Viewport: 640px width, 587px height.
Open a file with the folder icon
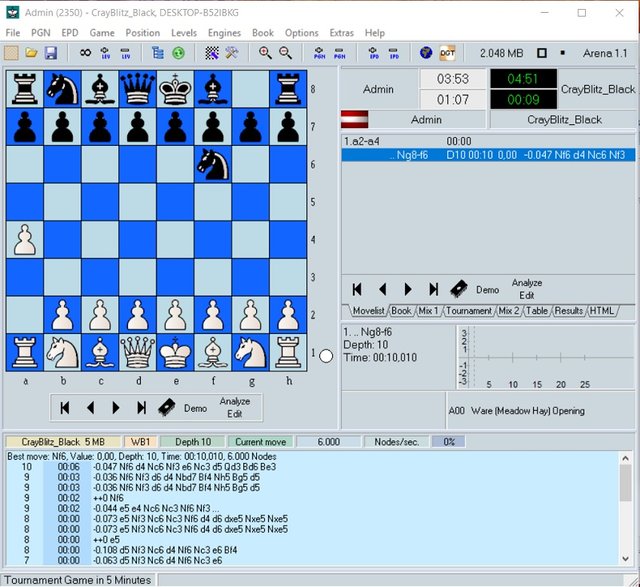31,53
